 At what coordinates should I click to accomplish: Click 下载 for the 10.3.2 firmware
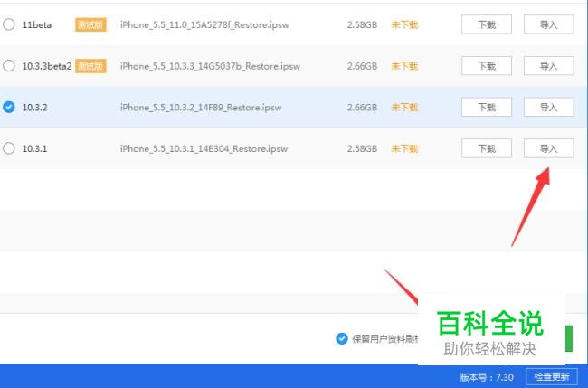(487, 107)
